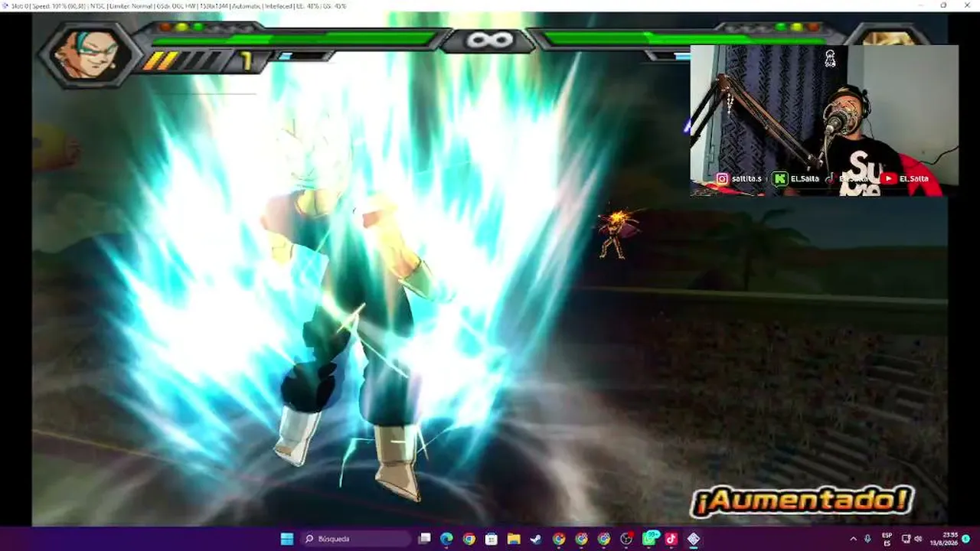Click the ¡Aumentado! notification text
Viewport: 980px width, 551px height.
[802, 501]
